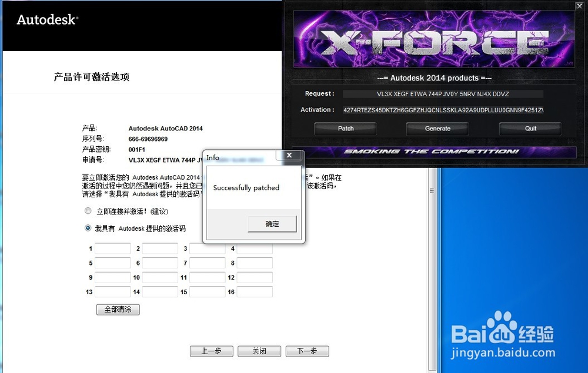Click Generate to create the activation code
588x373 pixels.
[x=437, y=128]
